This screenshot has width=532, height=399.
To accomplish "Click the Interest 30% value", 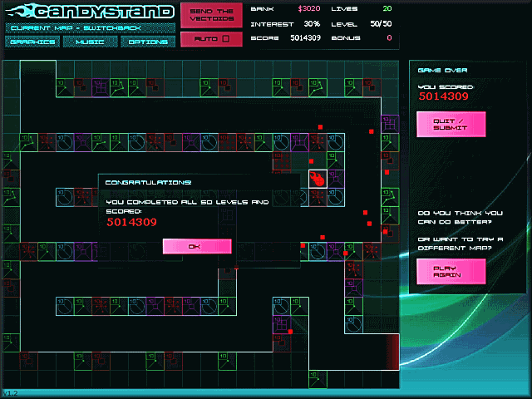I will pyautogui.click(x=312, y=23).
